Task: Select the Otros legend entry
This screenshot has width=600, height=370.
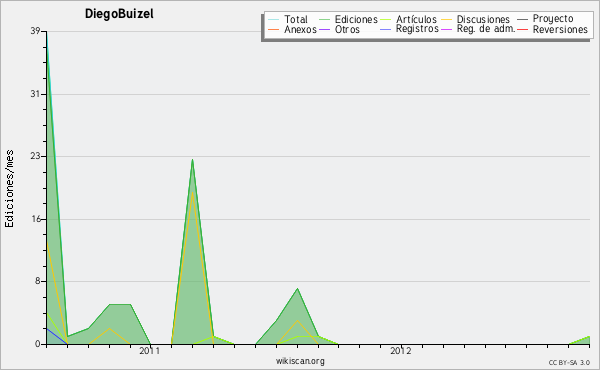Action: click(339, 29)
